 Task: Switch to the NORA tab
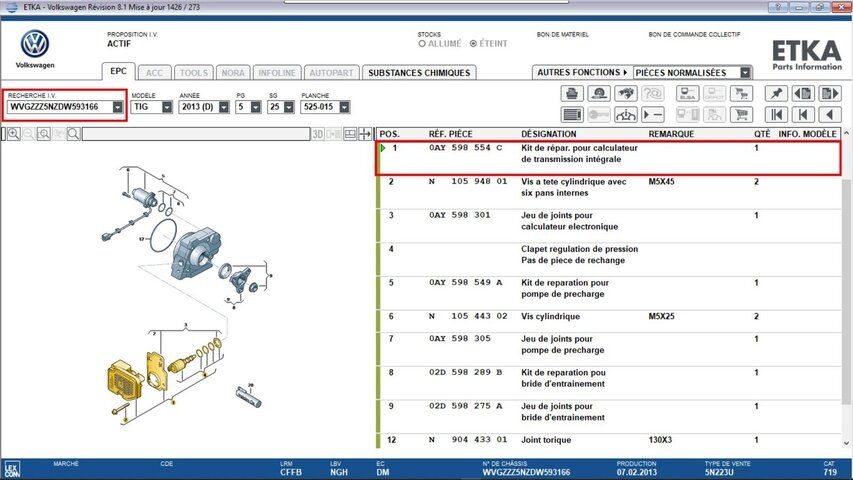(233, 73)
